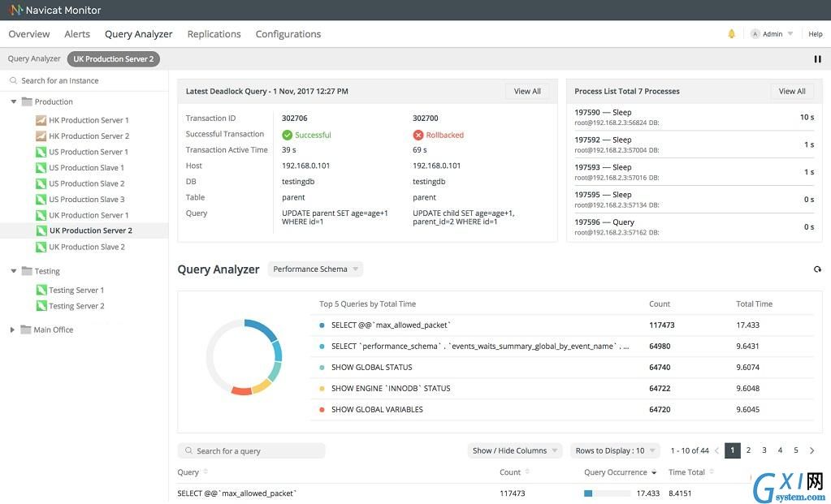
Task: Click process 197596 — Query row
Action: pyautogui.click(x=695, y=227)
